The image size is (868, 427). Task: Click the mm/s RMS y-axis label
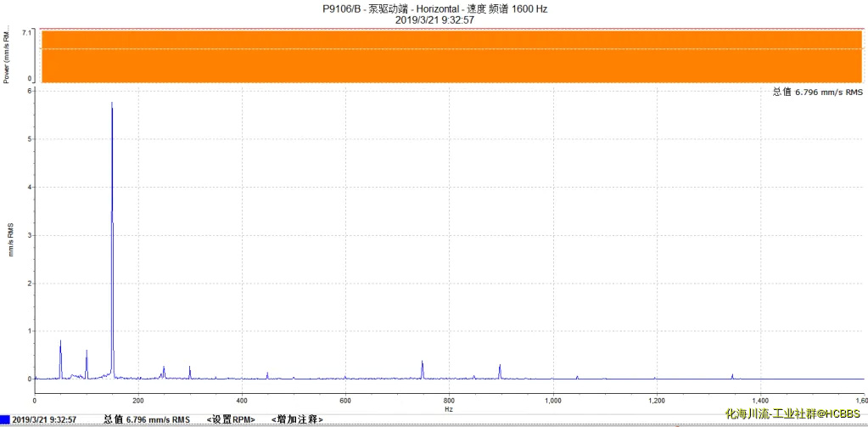click(x=10, y=239)
